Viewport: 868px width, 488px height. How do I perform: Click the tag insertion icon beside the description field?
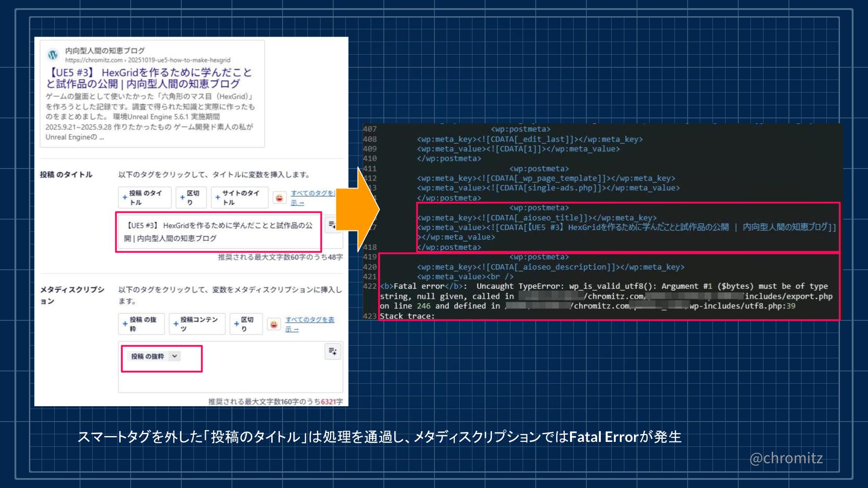(332, 351)
